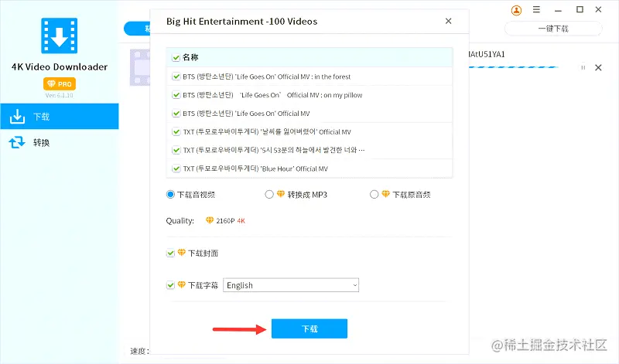This screenshot has height=364, width=619.
Task: Uncheck TXT '날씨를 잃어버렸어' Official MV
Action: (x=176, y=131)
